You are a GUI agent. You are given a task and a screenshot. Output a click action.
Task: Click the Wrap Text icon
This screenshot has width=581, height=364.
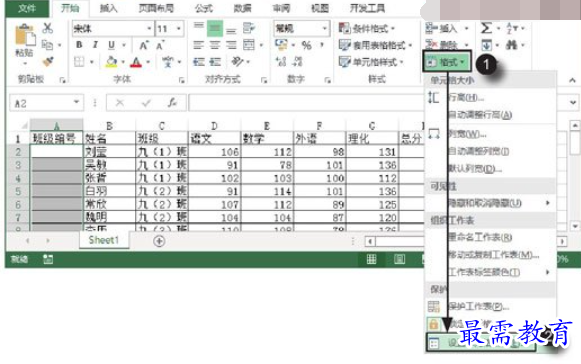pyautogui.click(x=249, y=28)
